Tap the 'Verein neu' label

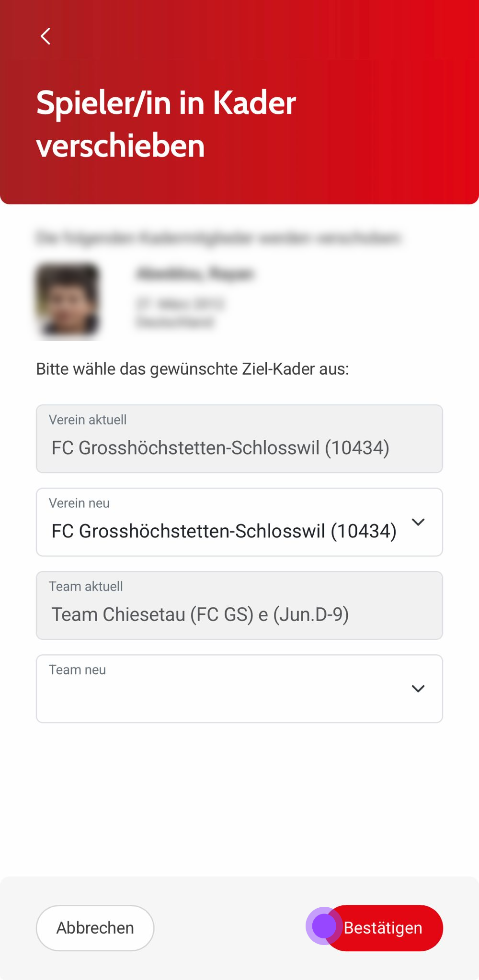[x=79, y=503]
